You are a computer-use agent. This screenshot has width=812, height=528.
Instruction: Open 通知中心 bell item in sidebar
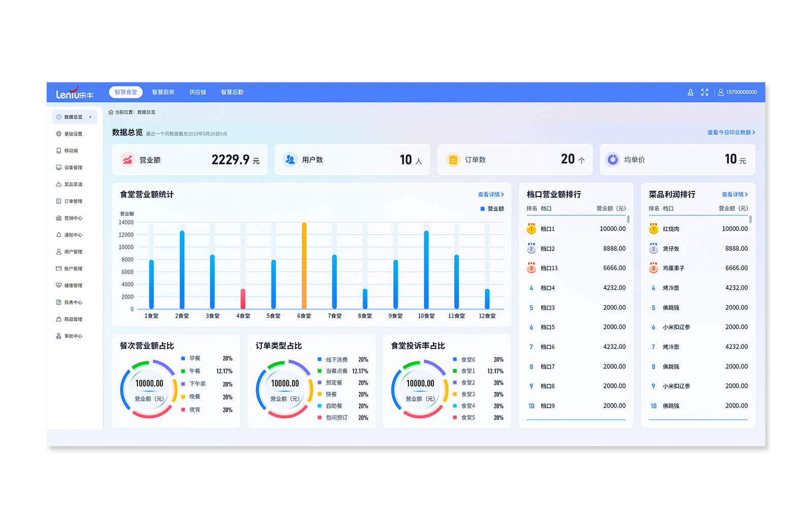point(69,235)
